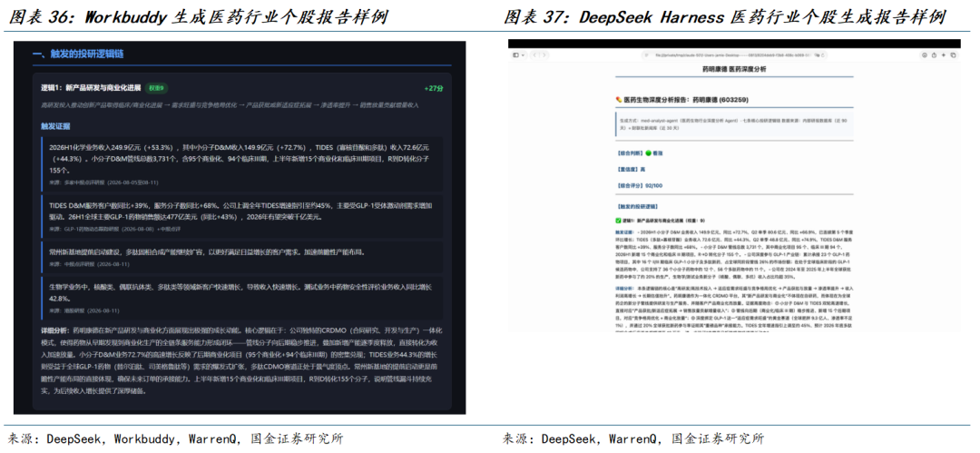Select 逻辑1：新产品研发与商业化进展 title

pyautogui.click(x=92, y=88)
